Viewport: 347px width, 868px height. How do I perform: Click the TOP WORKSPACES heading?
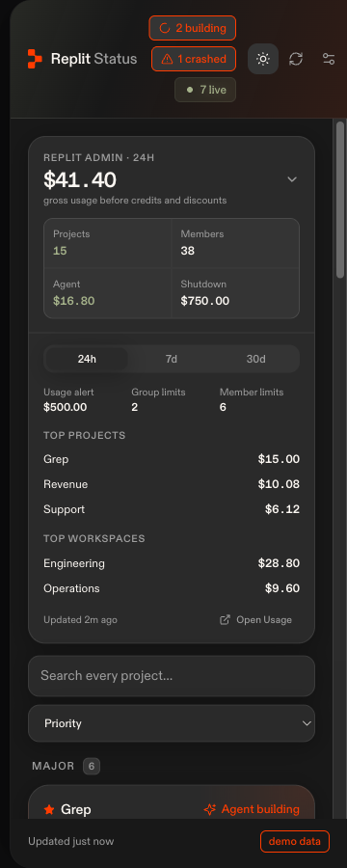click(94, 538)
